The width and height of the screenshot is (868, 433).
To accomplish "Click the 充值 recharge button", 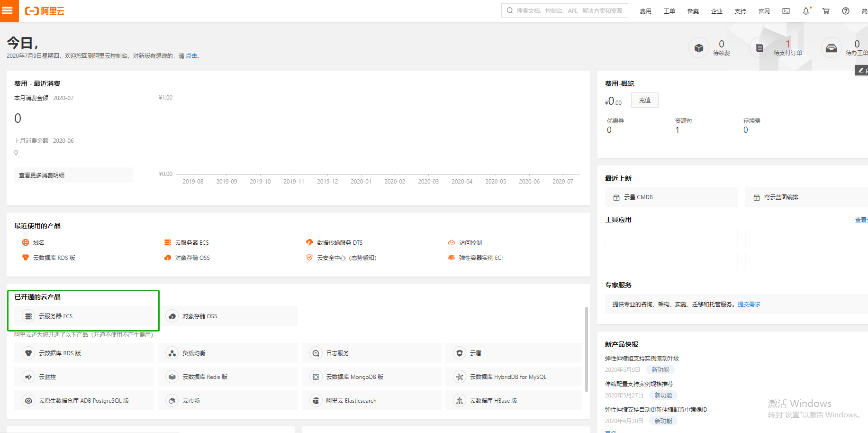I will click(x=645, y=100).
